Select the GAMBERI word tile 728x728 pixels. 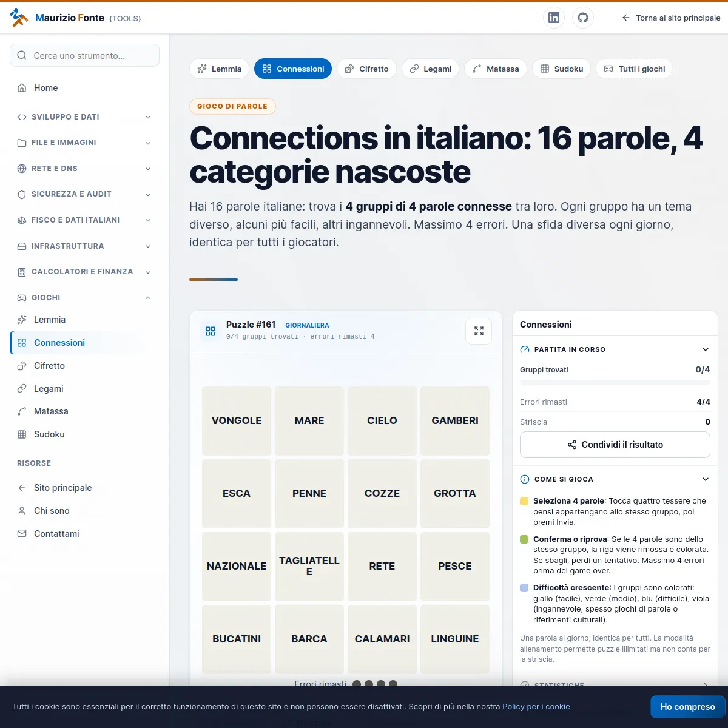click(455, 420)
